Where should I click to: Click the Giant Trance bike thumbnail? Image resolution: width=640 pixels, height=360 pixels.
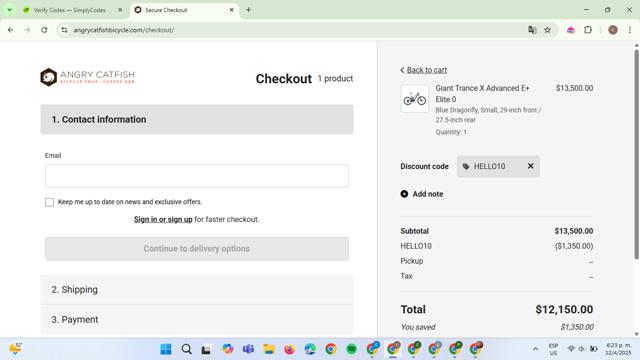[415, 98]
